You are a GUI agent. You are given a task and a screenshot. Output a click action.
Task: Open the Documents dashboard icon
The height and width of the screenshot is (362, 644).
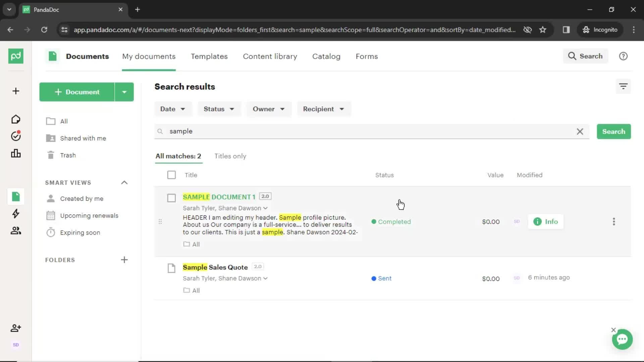15,196
